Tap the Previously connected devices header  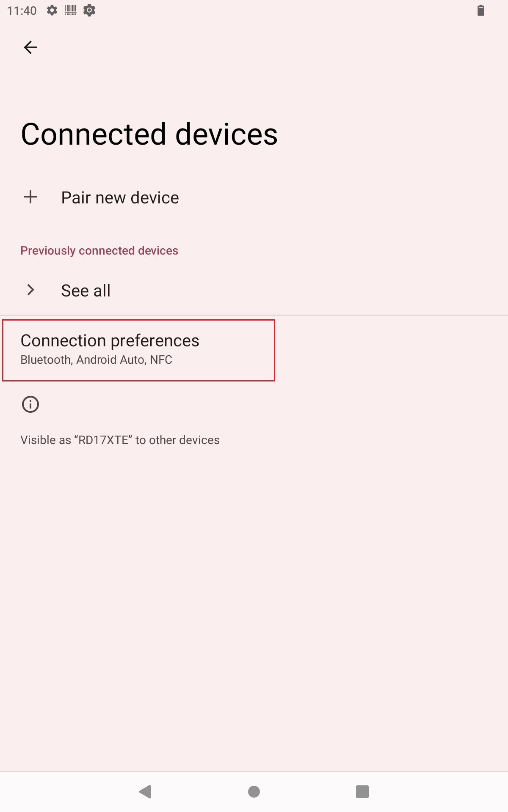tap(99, 251)
